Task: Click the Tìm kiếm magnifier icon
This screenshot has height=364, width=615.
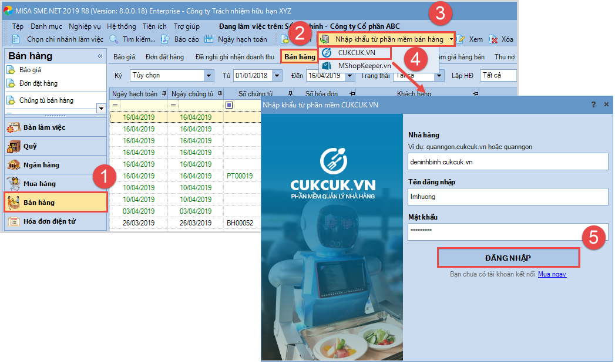Action: [x=114, y=39]
